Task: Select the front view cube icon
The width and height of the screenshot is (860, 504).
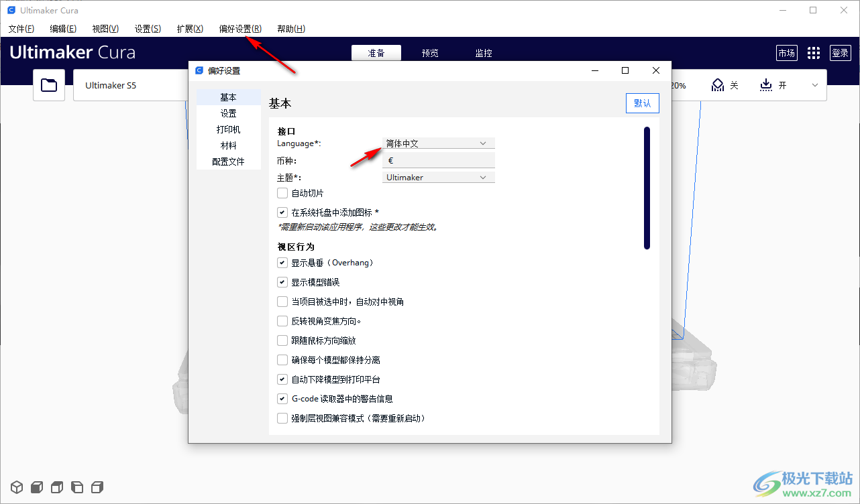Action: [37, 487]
